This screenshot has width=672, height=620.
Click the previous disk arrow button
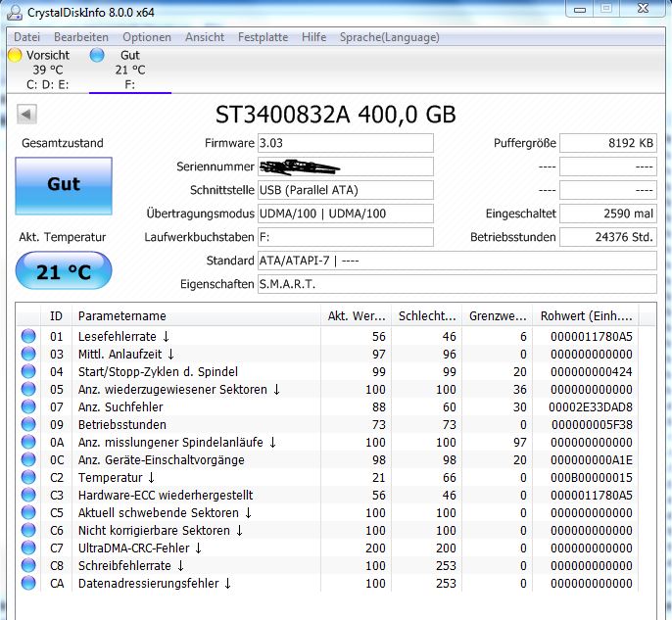click(x=26, y=115)
